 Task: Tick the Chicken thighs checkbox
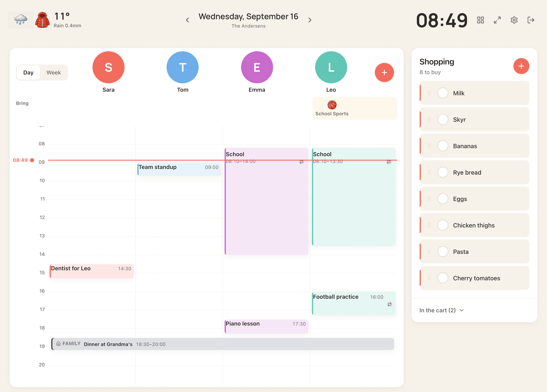click(x=443, y=225)
